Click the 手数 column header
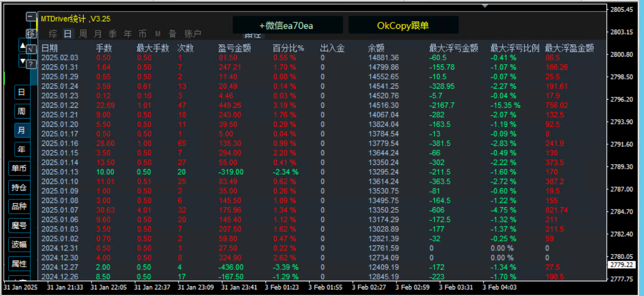Image resolution: width=644 pixels, height=296 pixels. tap(104, 48)
